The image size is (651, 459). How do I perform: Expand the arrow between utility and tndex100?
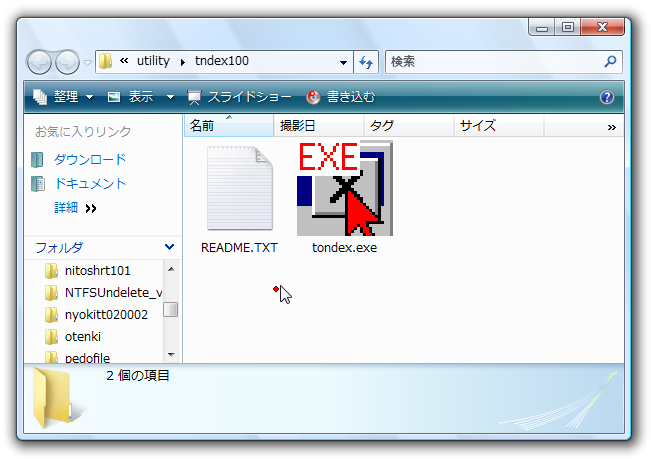[x=183, y=63]
